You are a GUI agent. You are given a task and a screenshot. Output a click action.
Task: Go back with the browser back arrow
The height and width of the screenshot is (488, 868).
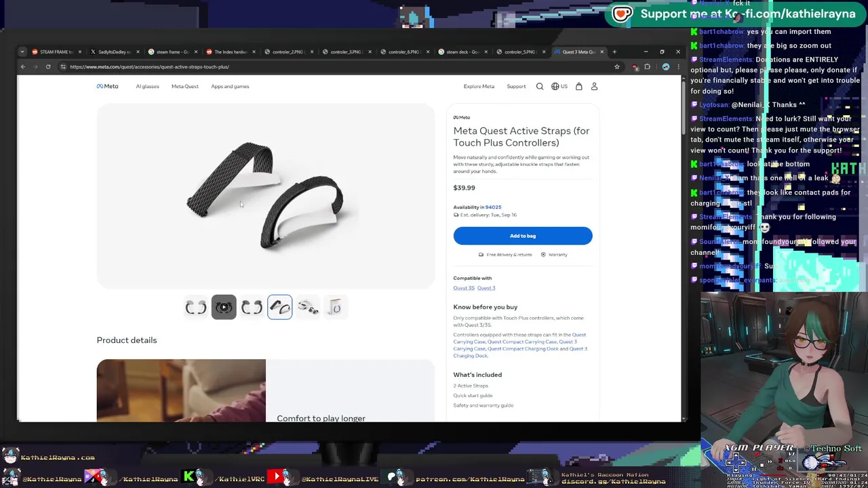coord(22,66)
